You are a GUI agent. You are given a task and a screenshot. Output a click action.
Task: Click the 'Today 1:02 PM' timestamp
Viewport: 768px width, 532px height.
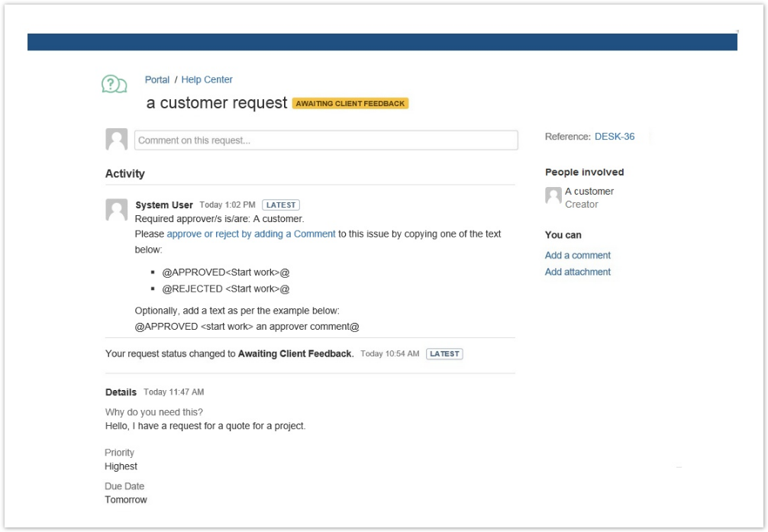click(x=227, y=205)
